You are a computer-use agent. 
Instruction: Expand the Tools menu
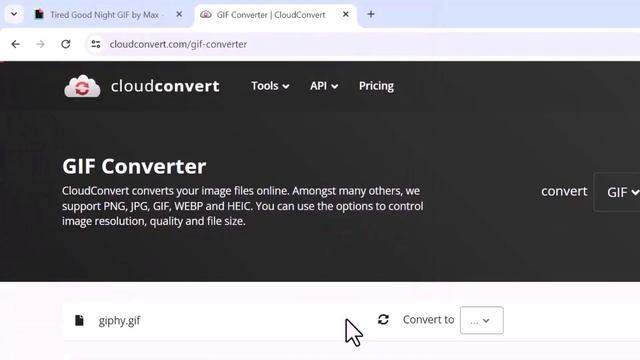[270, 86]
